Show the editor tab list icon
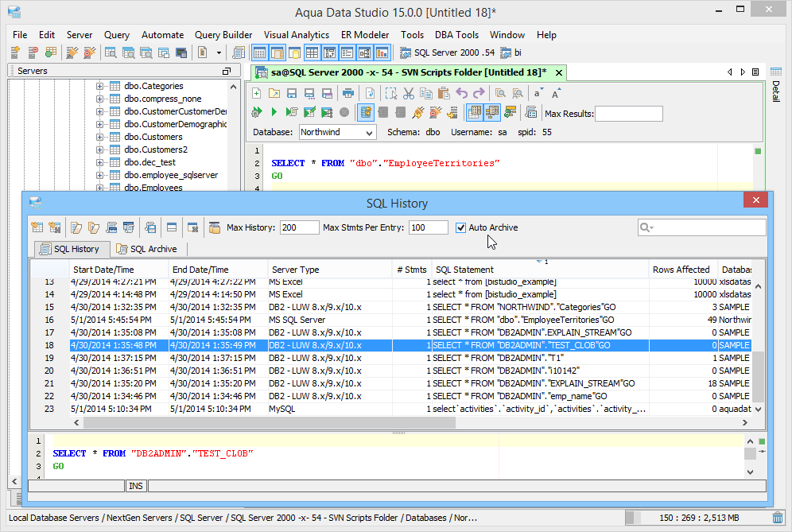The image size is (792, 532). (x=755, y=72)
